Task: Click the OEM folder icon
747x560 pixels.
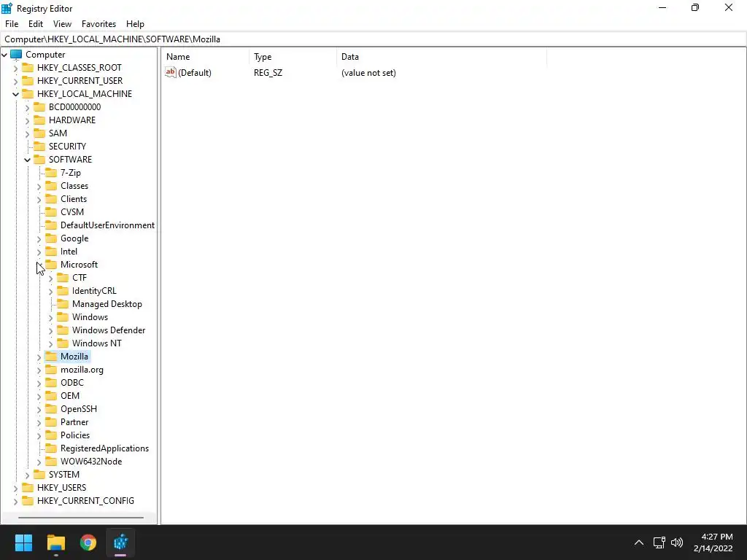Action: click(51, 396)
